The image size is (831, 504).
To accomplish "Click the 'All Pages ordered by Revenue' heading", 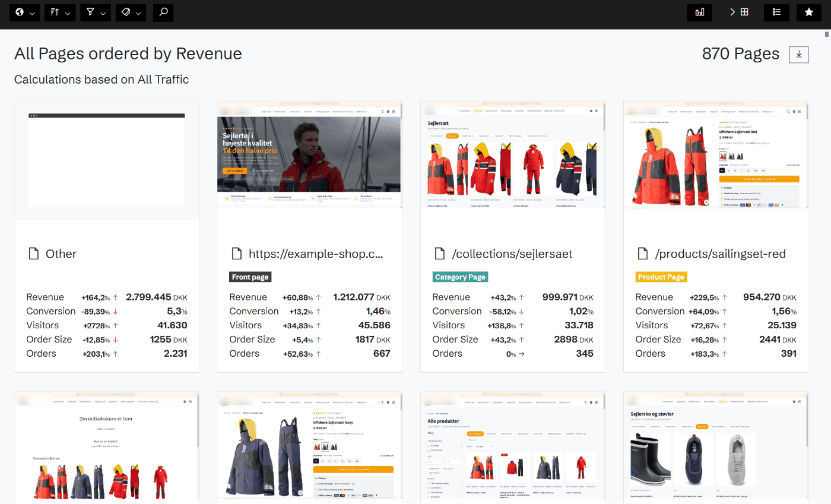I will click(128, 54).
